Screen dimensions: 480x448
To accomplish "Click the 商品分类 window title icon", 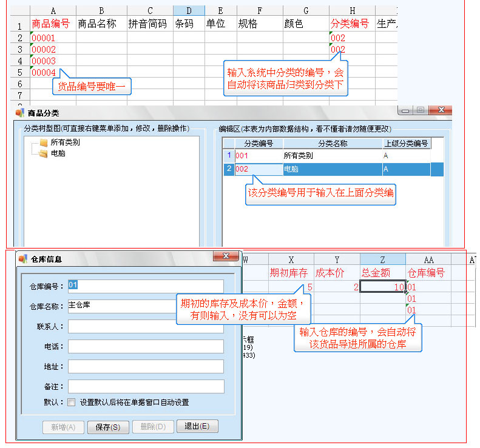I will coord(19,112).
